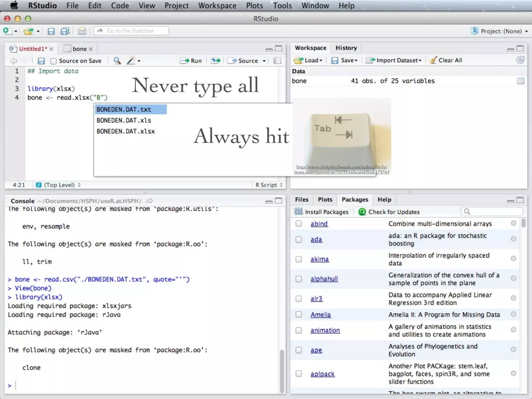Click the print icon in main toolbar
The height and width of the screenshot is (399, 532).
[x=82, y=31]
